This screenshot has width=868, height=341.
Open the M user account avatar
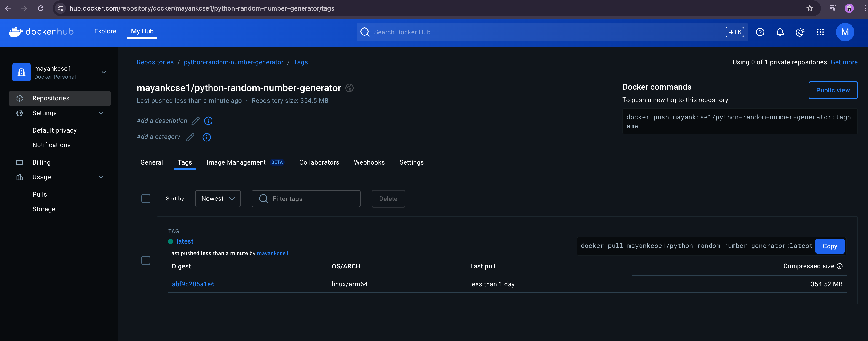(845, 32)
